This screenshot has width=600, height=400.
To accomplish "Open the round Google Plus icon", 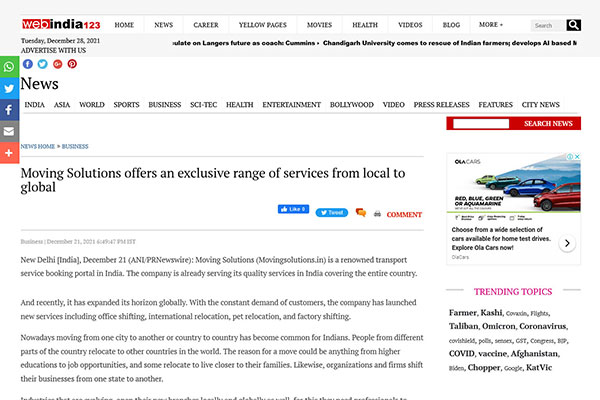I will point(57,64).
